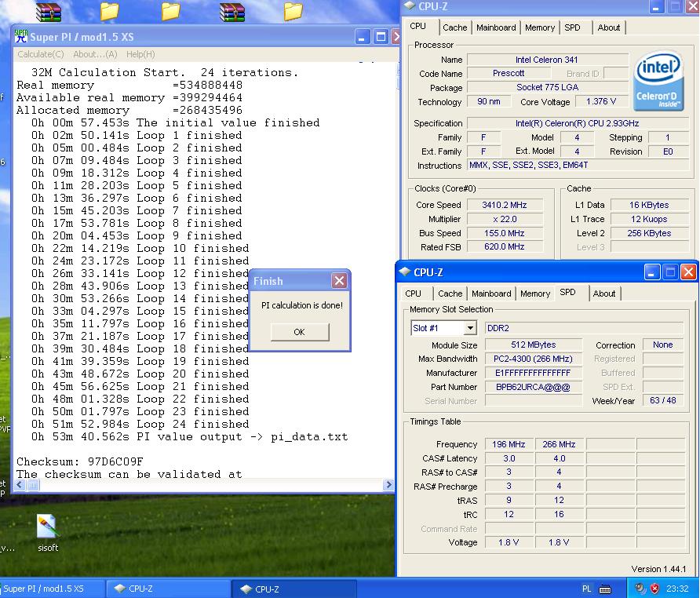
Task: Click the first CPU-Z taskbar button
Action: [x=168, y=589]
